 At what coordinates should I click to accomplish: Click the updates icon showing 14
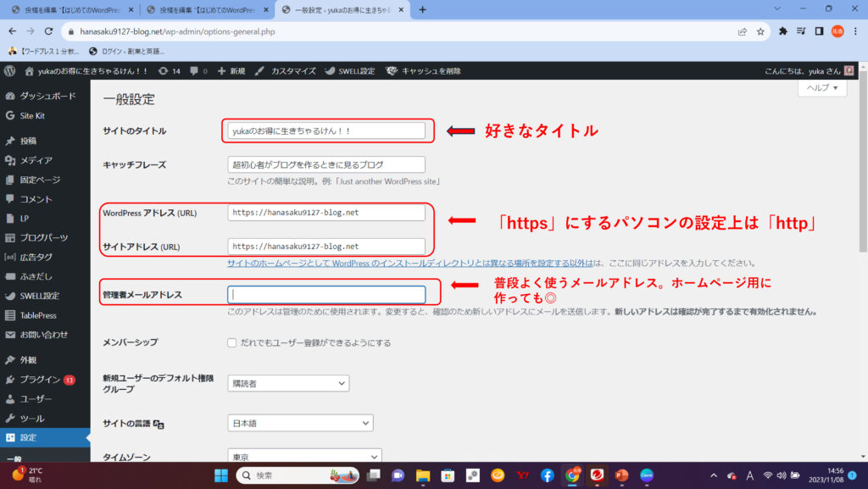pos(169,71)
